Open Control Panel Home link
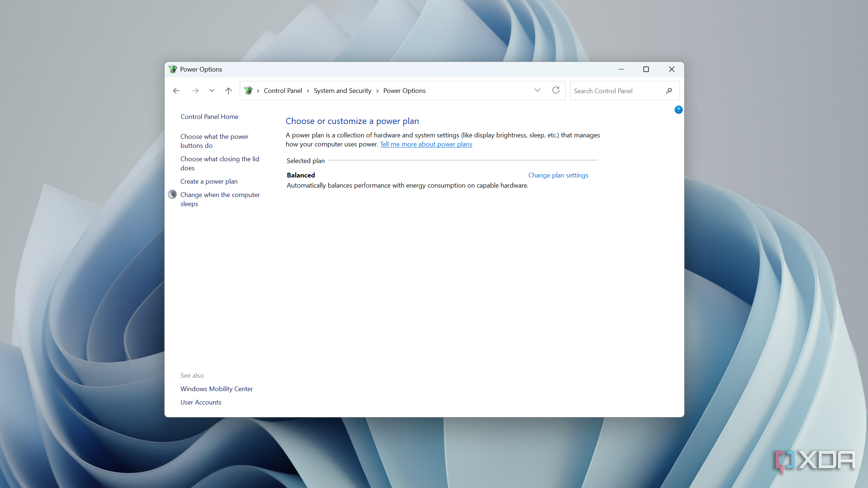Image resolution: width=868 pixels, height=488 pixels. click(209, 117)
